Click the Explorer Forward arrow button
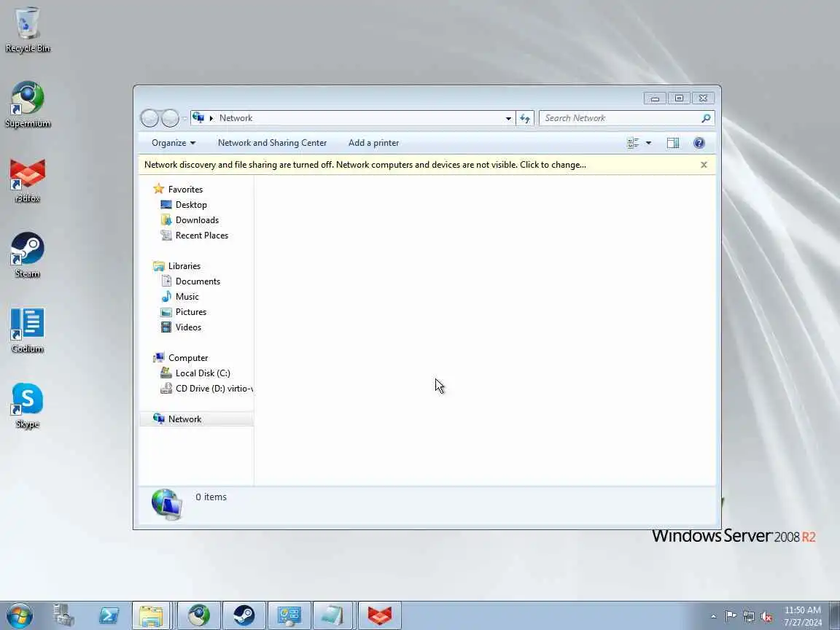 [x=170, y=118]
